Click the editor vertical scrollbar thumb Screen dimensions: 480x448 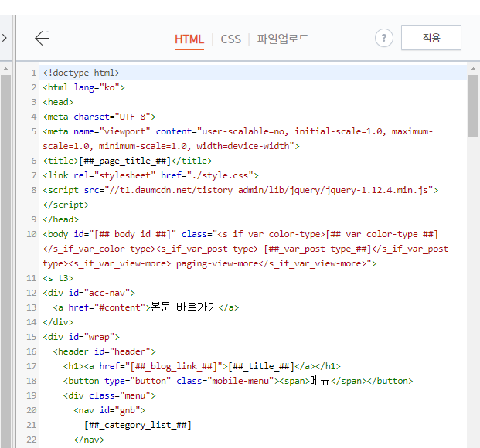473,106
